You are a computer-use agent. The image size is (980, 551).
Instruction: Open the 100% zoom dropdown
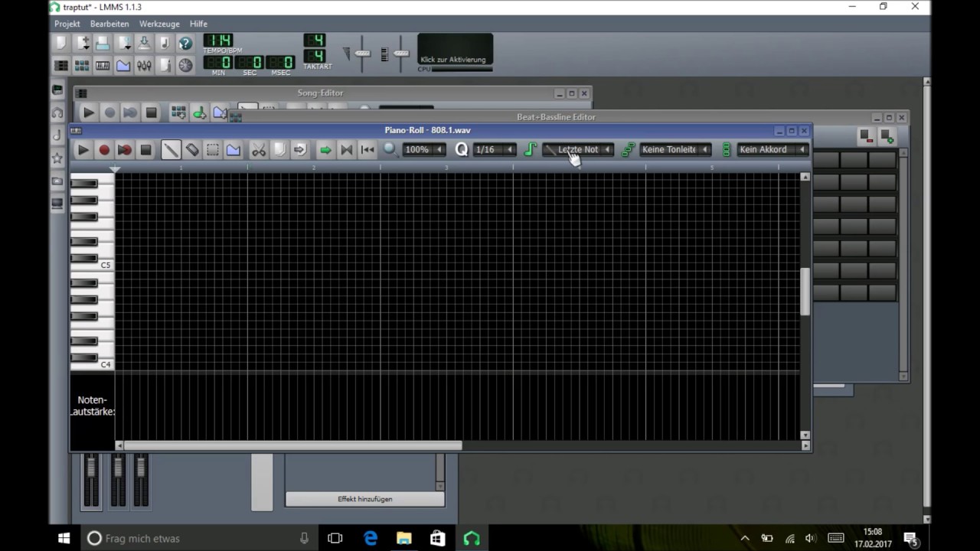tap(424, 149)
